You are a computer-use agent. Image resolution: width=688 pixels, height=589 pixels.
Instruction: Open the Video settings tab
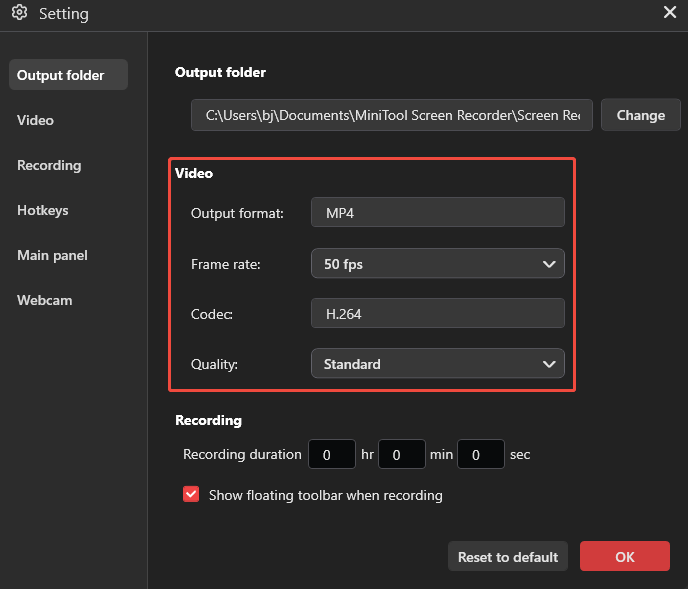pyautogui.click(x=36, y=120)
